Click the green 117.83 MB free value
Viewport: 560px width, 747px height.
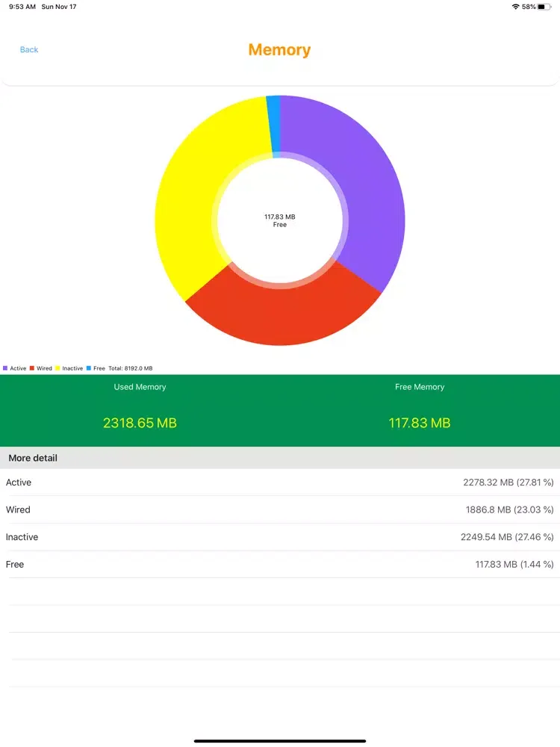click(x=420, y=423)
